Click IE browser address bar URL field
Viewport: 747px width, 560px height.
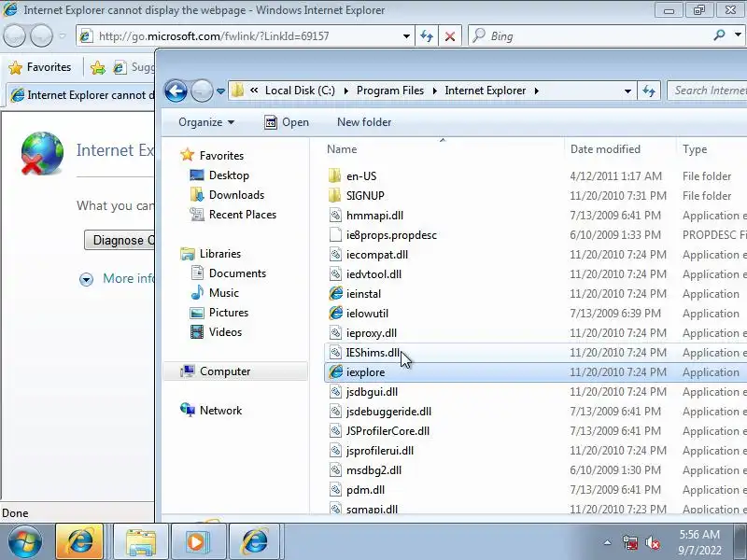(247, 36)
